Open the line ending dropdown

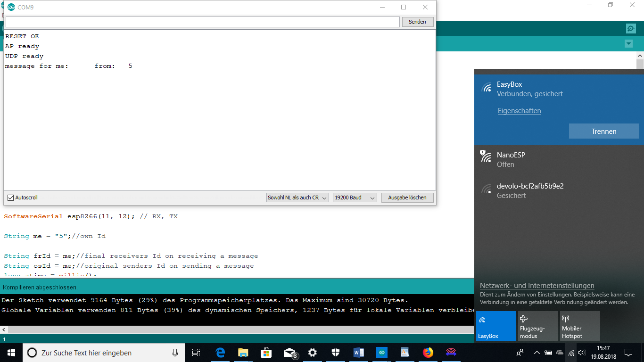(297, 197)
